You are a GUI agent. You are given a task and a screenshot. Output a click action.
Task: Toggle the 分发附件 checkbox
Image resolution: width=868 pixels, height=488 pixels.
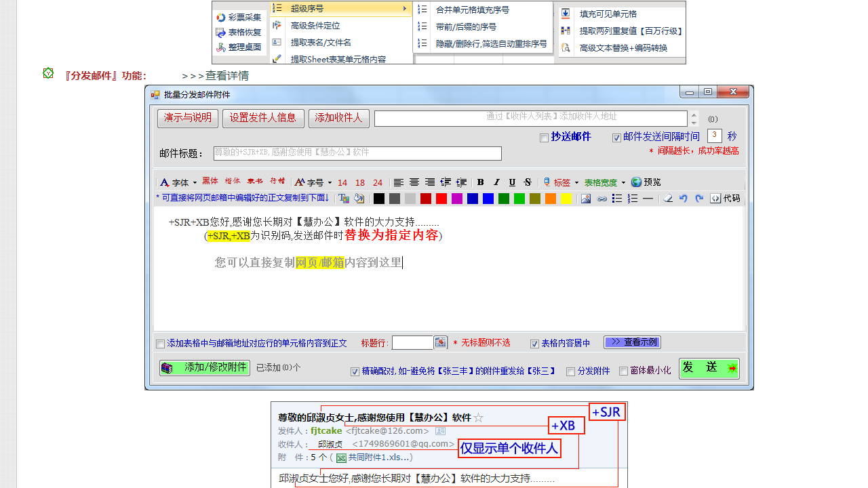click(572, 371)
